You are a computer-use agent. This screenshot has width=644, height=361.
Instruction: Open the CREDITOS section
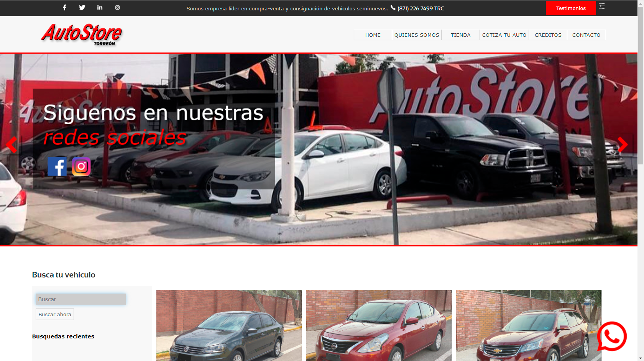pos(548,35)
